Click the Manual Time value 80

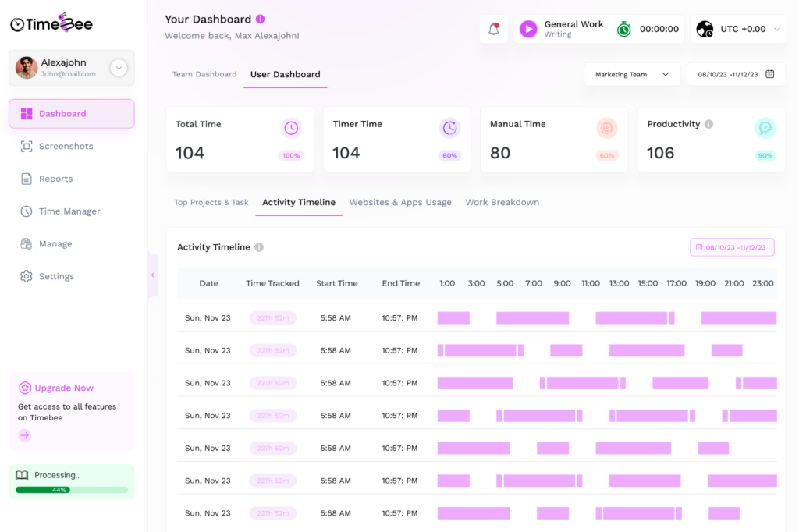click(x=500, y=153)
